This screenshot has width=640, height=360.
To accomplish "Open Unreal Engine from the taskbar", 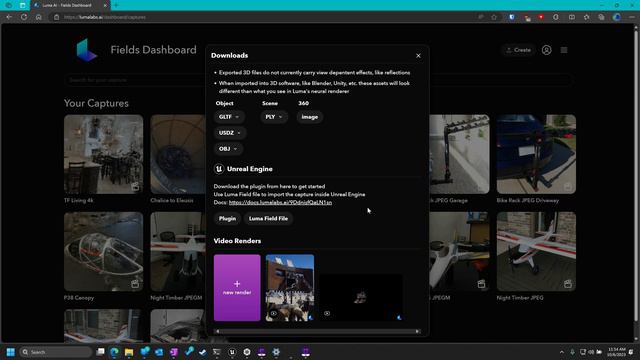I will (232, 352).
